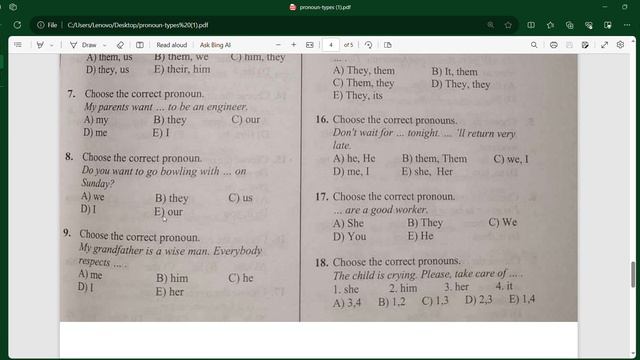Open the favorites list

click(x=550, y=25)
